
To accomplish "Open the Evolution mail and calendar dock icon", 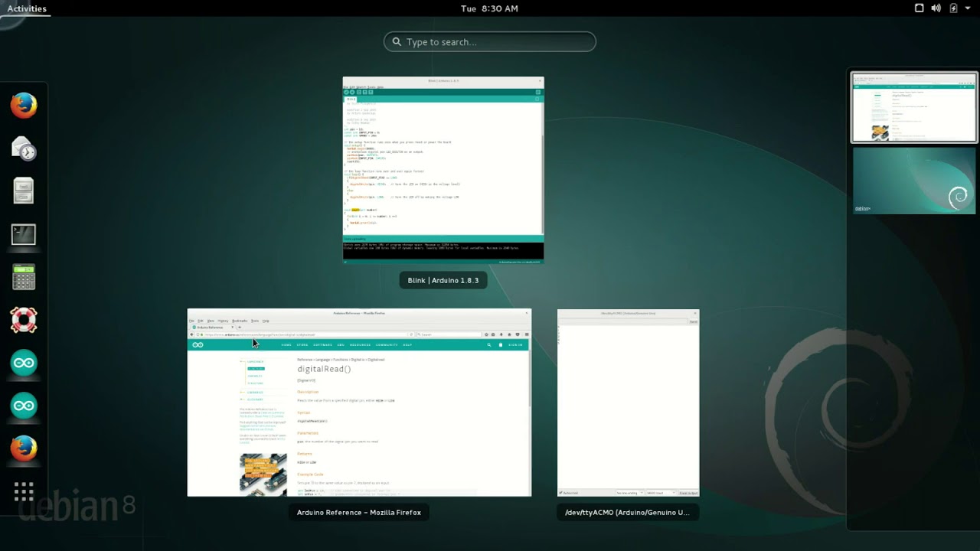I will (x=24, y=148).
